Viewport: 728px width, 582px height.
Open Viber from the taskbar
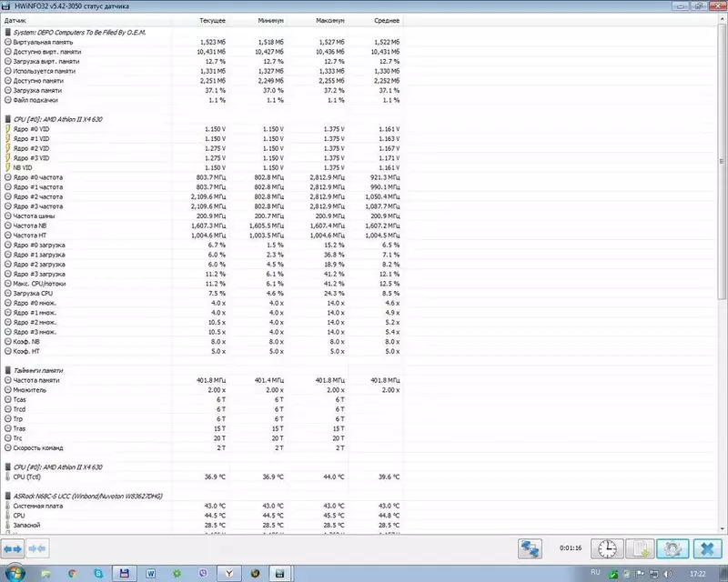coord(203,574)
